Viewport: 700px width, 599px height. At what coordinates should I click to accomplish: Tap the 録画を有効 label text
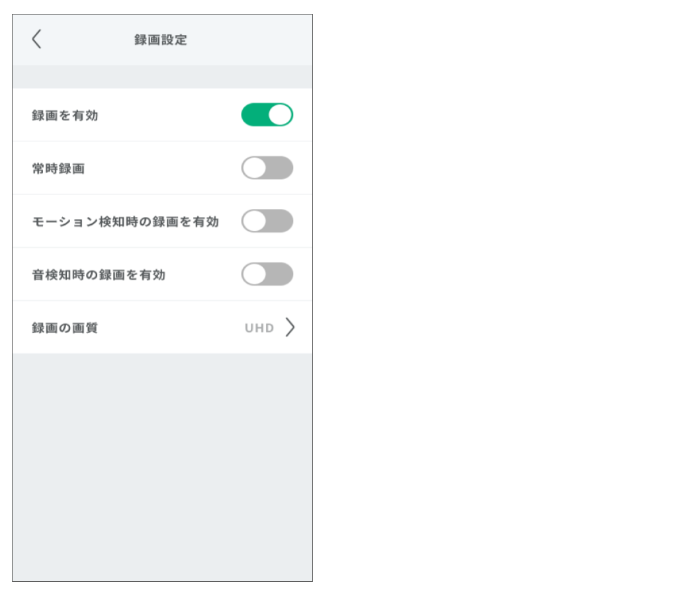coord(65,116)
